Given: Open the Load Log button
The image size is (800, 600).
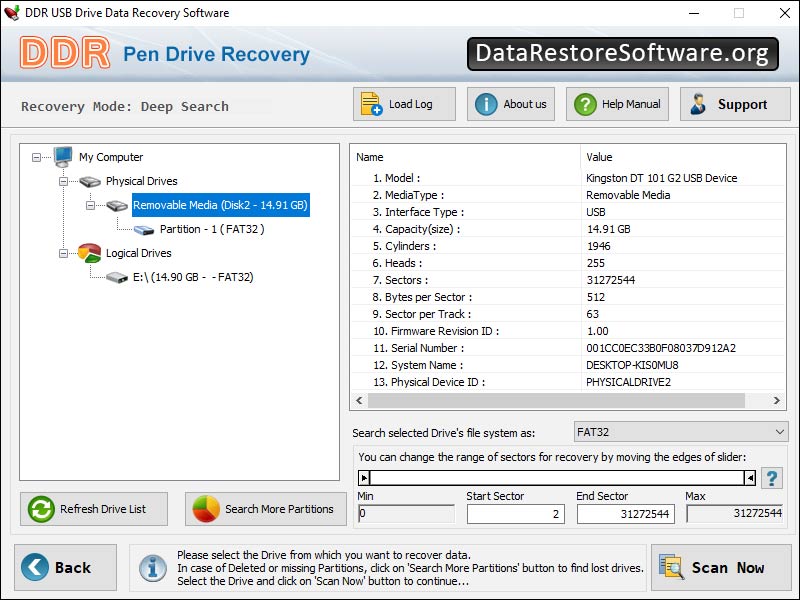Looking at the screenshot, I should pos(404,104).
